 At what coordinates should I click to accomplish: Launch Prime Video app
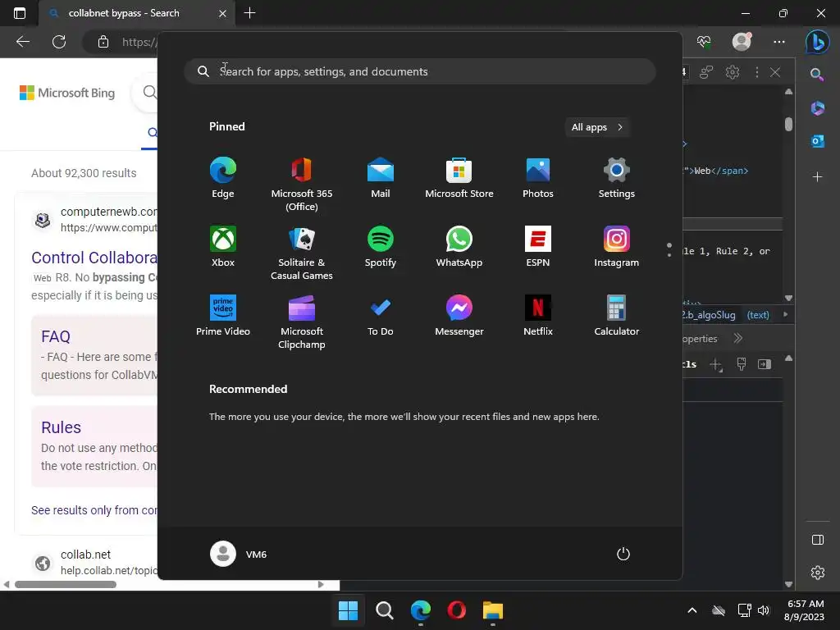pos(223,316)
